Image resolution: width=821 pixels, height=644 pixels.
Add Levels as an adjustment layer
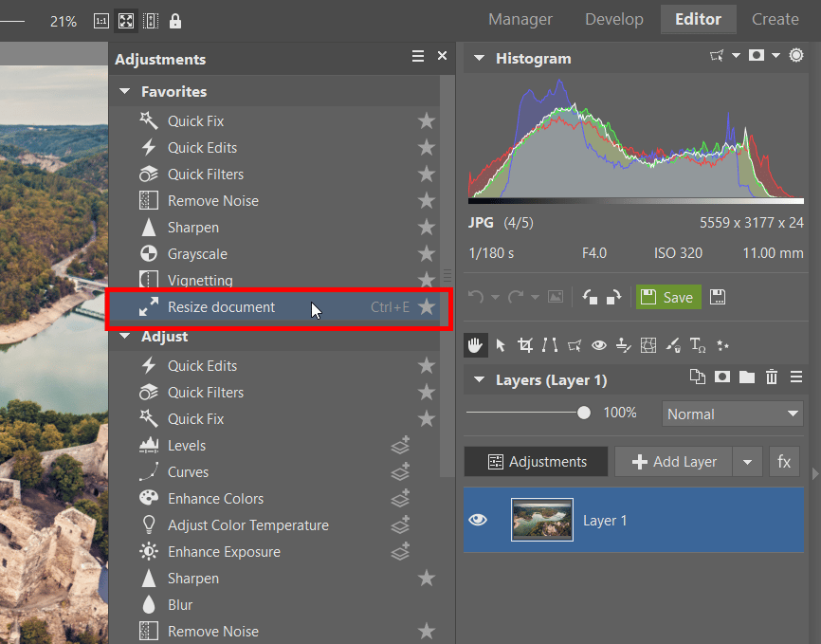pos(401,445)
